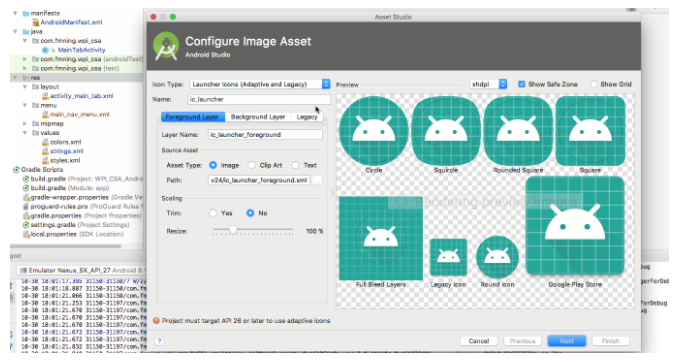Image resolution: width=682 pixels, height=362 pixels.
Task: Open the Icon Type dropdown
Action: pos(260,84)
